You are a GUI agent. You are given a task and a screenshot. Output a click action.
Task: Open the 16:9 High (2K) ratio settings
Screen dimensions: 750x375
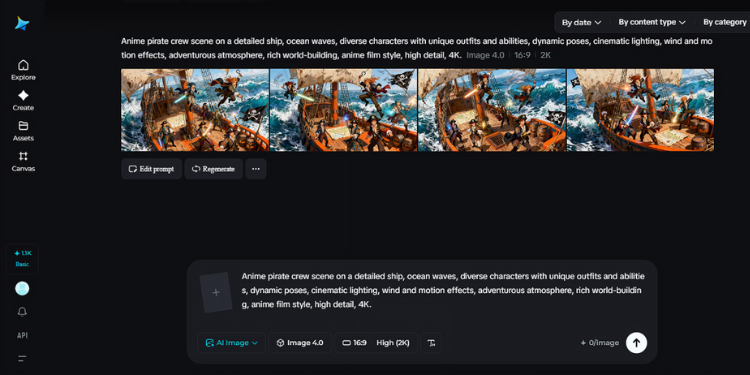click(x=376, y=342)
